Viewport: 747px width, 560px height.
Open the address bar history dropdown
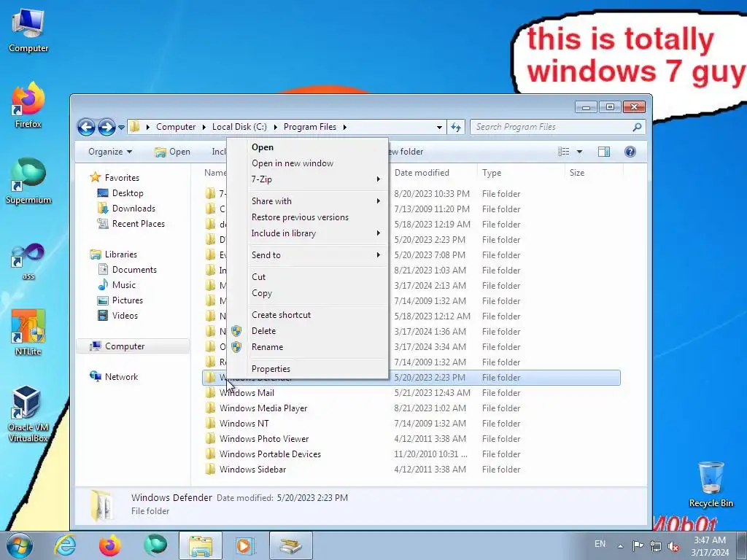438,127
